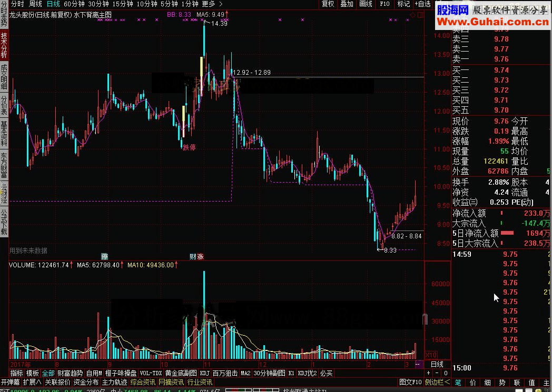Select the VOL-TDX indicator

coord(151,373)
